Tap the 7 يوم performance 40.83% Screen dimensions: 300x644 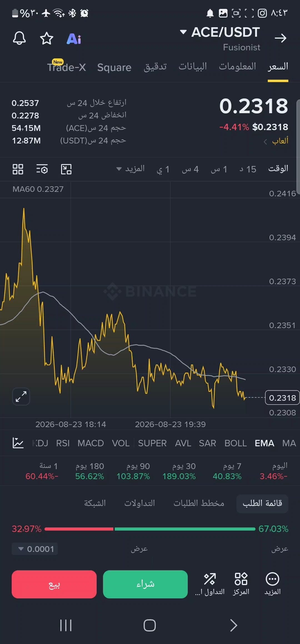point(227,471)
